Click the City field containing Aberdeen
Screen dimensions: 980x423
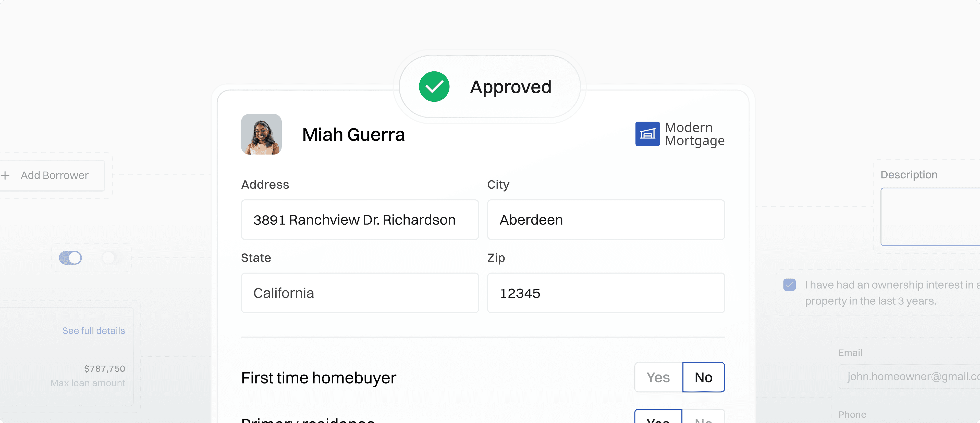click(x=606, y=220)
